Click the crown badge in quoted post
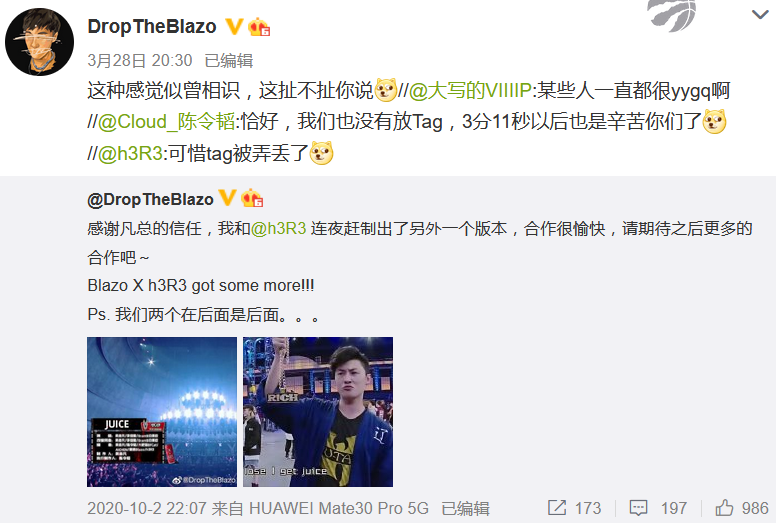Viewport: 776px width, 523px height. click(252, 198)
